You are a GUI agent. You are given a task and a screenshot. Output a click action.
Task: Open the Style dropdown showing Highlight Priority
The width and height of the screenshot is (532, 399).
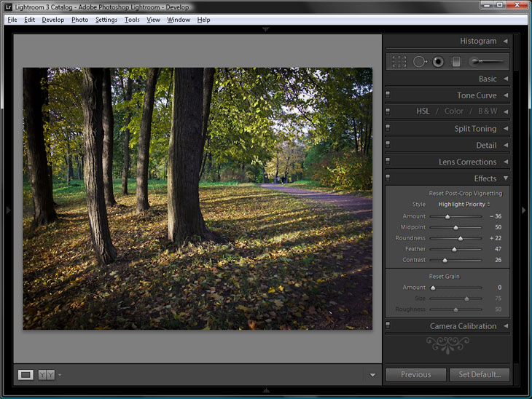(x=464, y=205)
